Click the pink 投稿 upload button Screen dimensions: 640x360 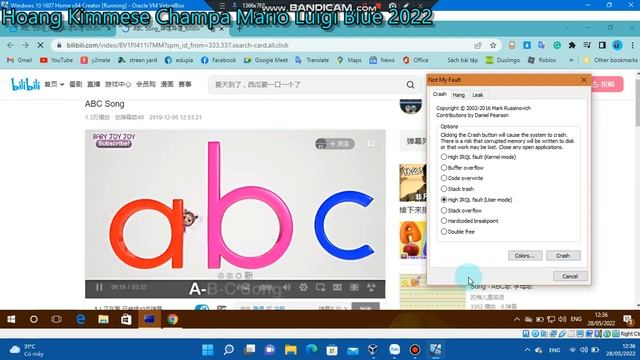(x=607, y=84)
